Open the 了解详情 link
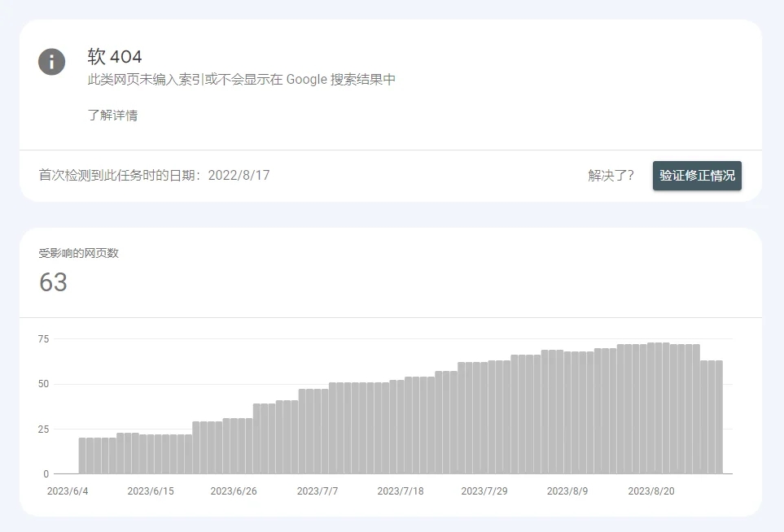Screen dimensions: 784x532 112,116
